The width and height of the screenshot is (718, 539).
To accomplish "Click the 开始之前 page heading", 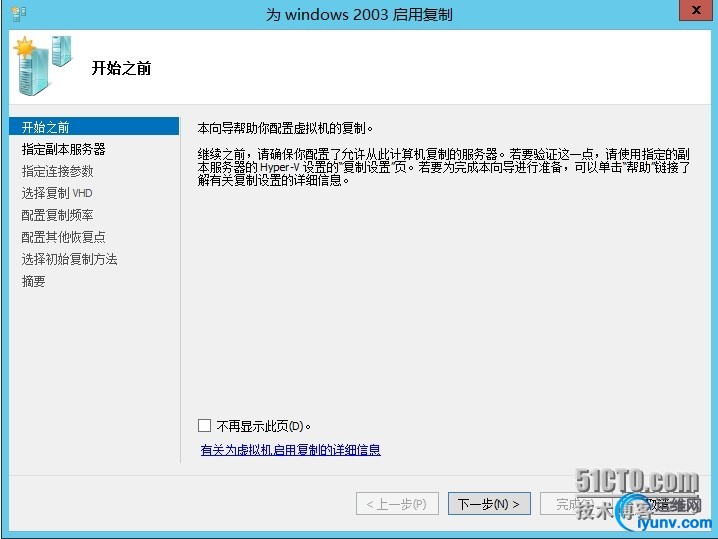I will [121, 68].
